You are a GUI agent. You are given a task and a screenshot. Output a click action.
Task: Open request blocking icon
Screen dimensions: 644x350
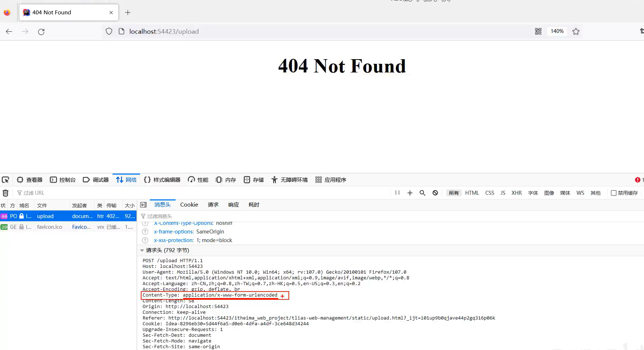(435, 193)
